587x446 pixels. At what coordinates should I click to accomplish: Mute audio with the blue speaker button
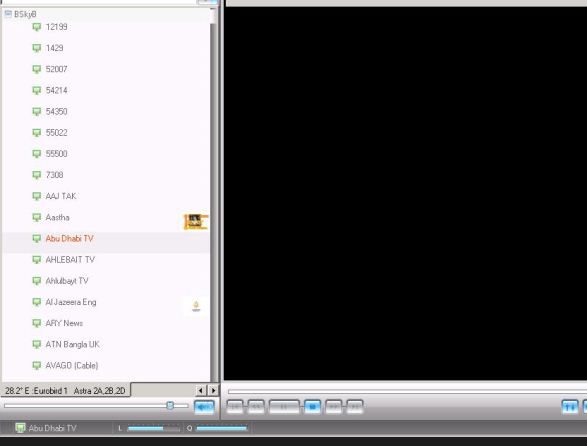pyautogui.click(x=204, y=407)
